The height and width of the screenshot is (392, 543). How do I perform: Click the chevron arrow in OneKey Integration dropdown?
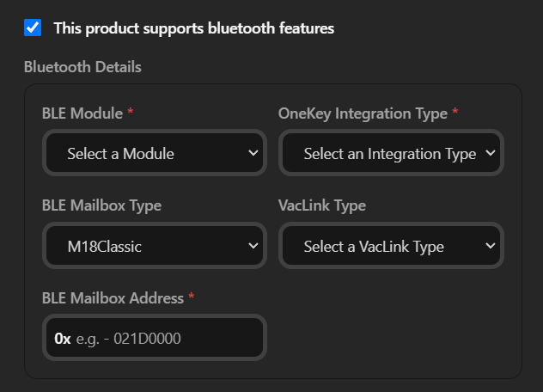(490, 153)
